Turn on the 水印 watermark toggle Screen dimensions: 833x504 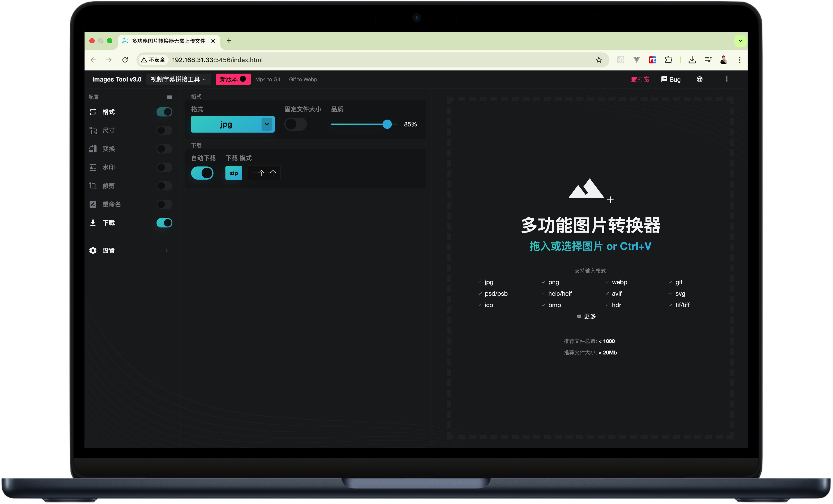coord(164,167)
